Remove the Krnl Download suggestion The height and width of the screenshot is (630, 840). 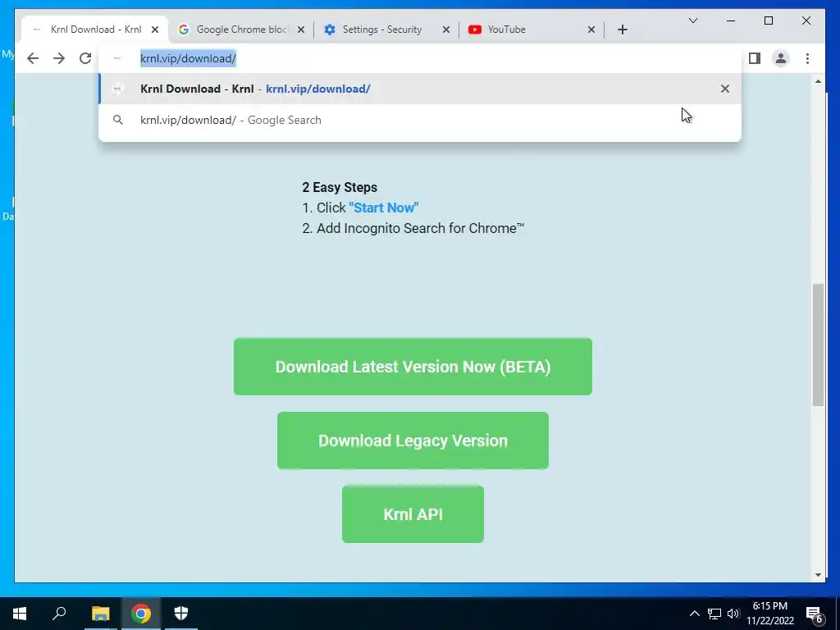click(x=725, y=89)
